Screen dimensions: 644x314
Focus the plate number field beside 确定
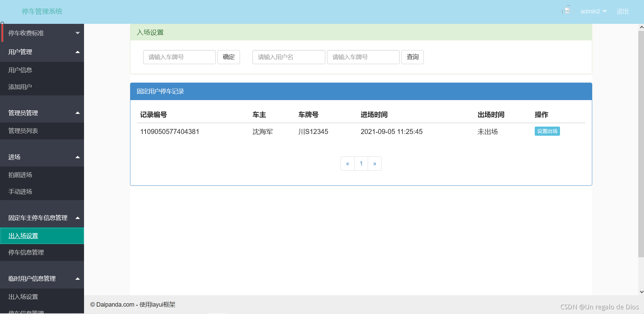179,57
